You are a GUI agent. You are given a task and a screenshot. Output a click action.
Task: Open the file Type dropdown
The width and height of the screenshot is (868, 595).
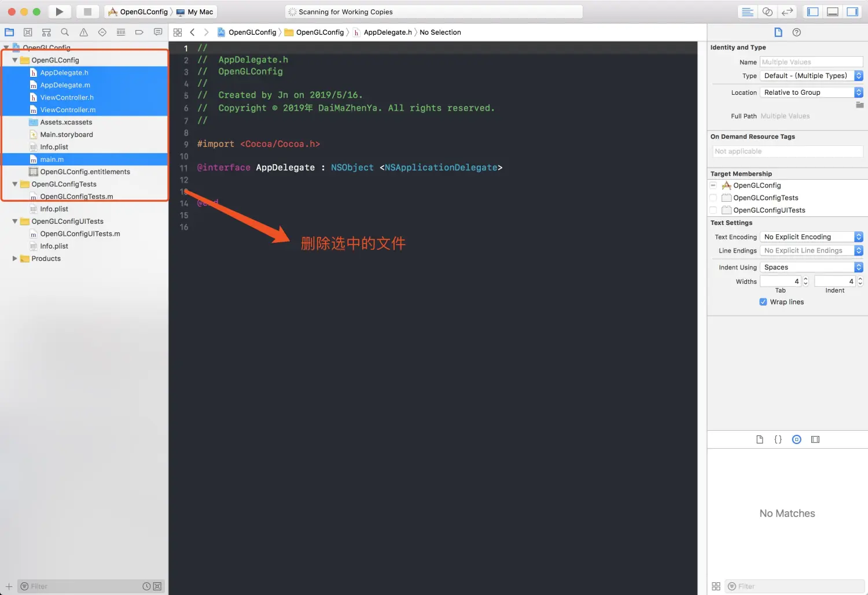click(x=811, y=76)
